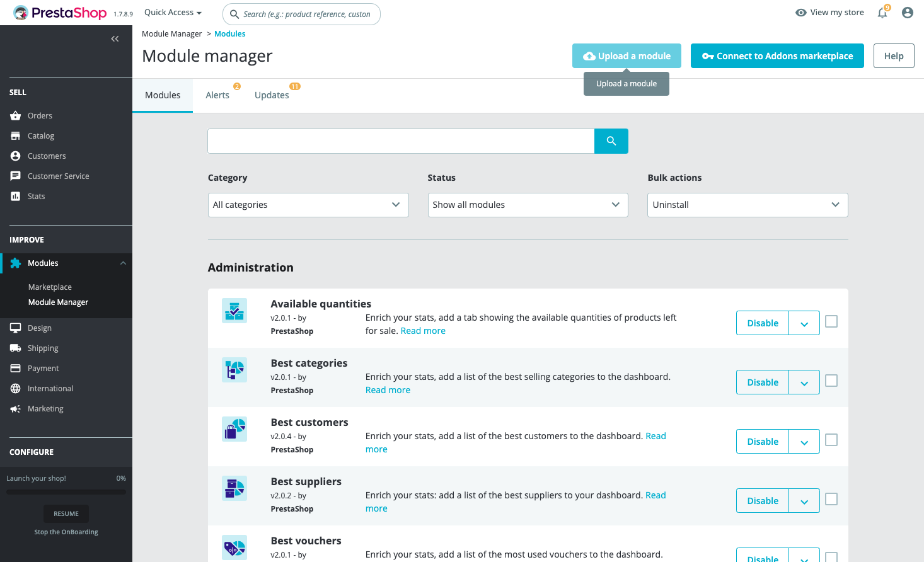Open Customer Service via its chat icon
924x562 pixels.
[16, 176]
